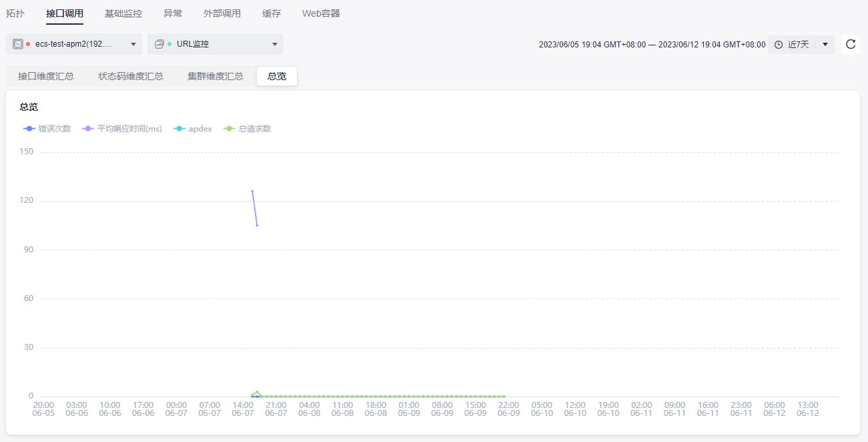868x442 pixels.
Task: Click the monitor icon in URL监控 selector
Action: pos(159,44)
